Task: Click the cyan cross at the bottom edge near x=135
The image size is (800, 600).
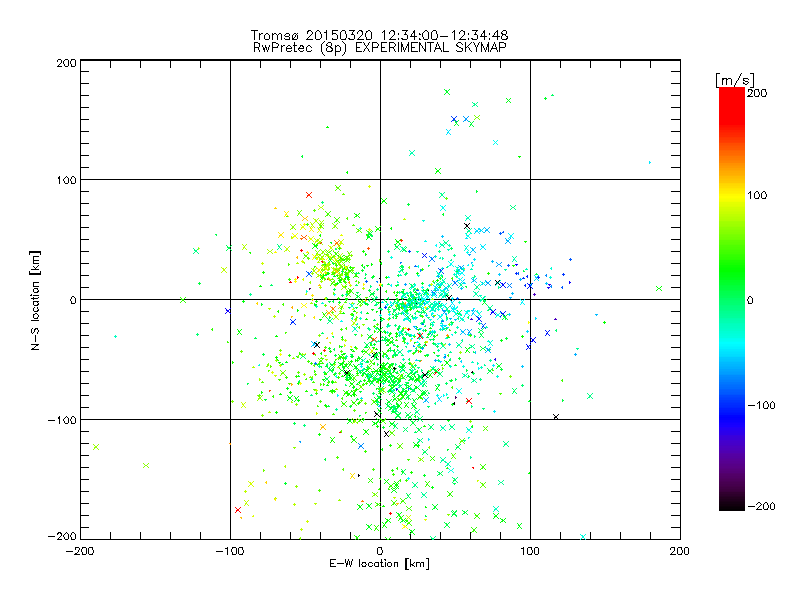Action: (x=583, y=537)
